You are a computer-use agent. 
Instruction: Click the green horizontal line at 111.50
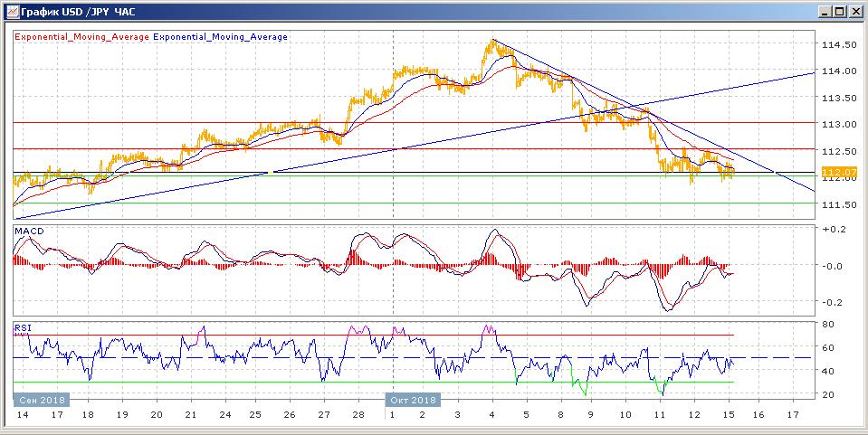point(414,203)
